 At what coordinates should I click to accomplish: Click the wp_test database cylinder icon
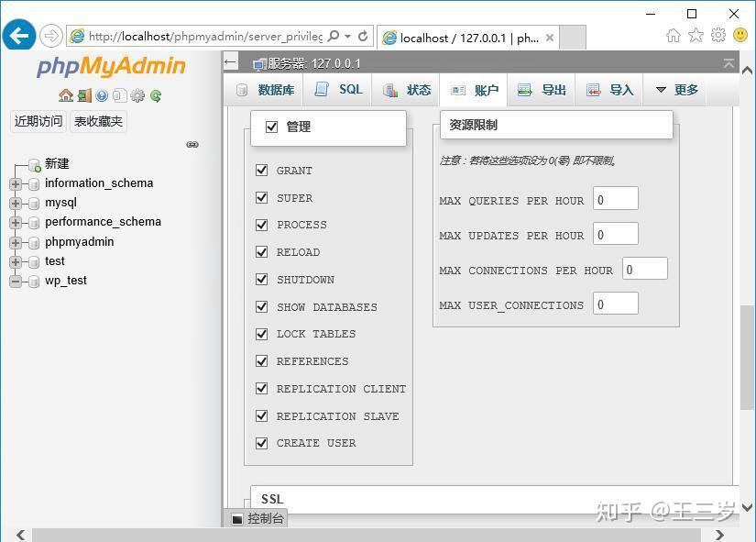[x=34, y=281]
